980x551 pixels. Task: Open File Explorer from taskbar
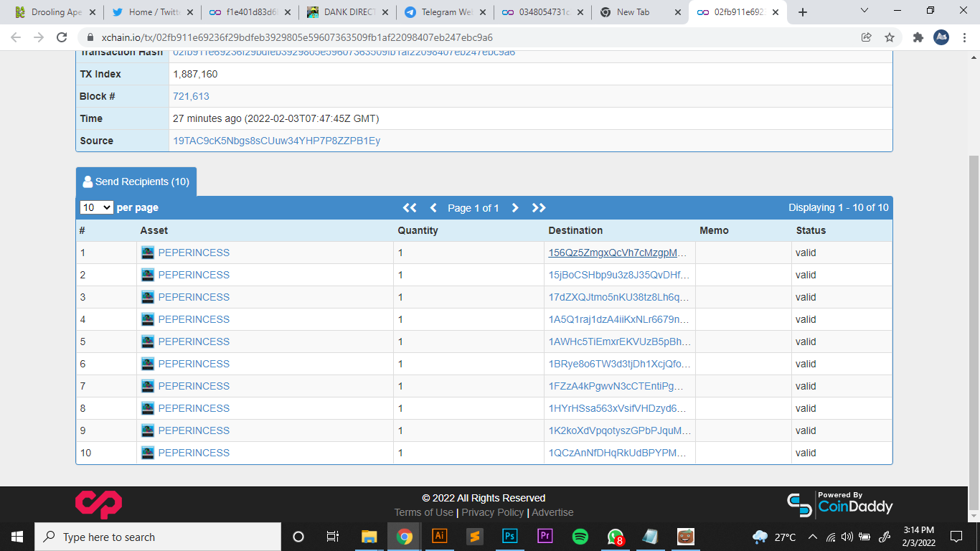pyautogui.click(x=369, y=537)
